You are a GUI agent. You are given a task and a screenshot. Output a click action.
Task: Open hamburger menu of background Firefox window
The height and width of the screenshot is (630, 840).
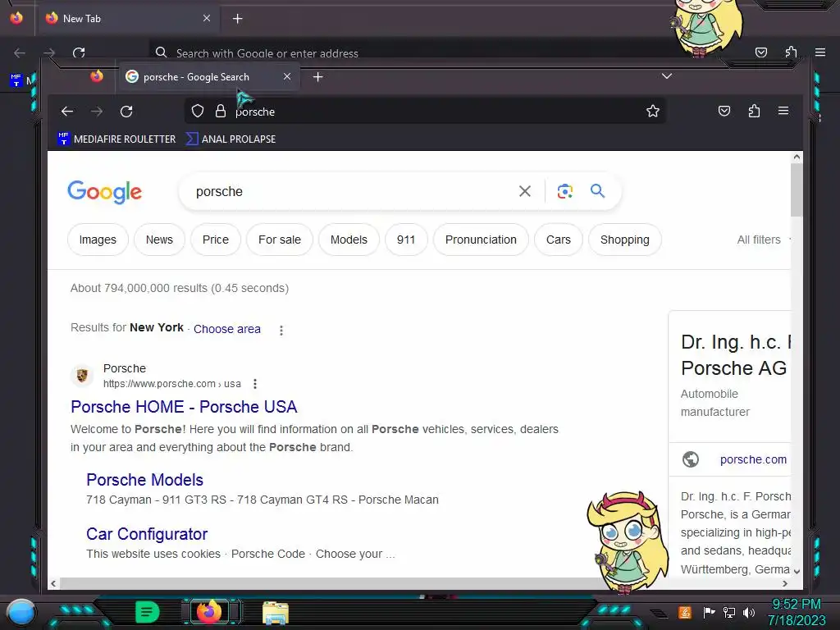pyautogui.click(x=820, y=52)
